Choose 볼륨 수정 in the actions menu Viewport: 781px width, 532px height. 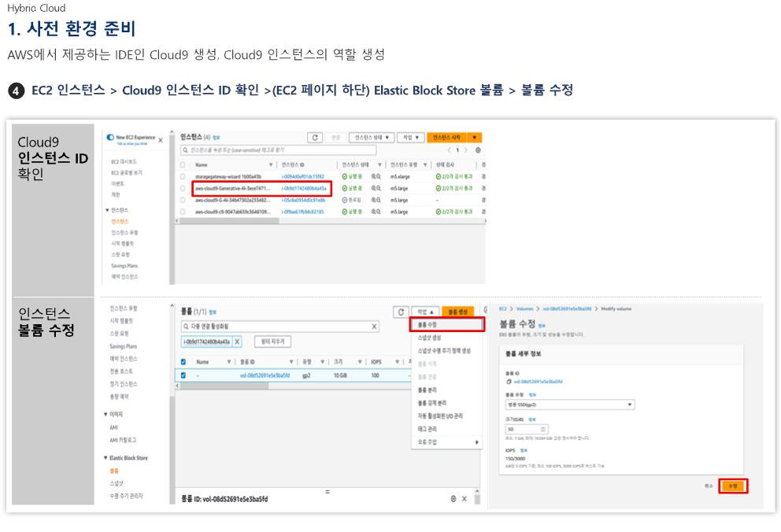coord(446,324)
